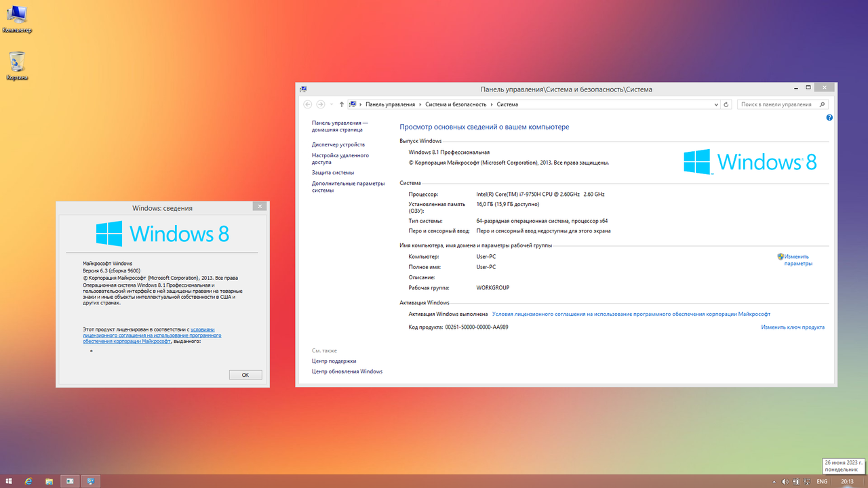Select WORKGROUP value text
Viewport: 868px width, 488px height.
(493, 288)
